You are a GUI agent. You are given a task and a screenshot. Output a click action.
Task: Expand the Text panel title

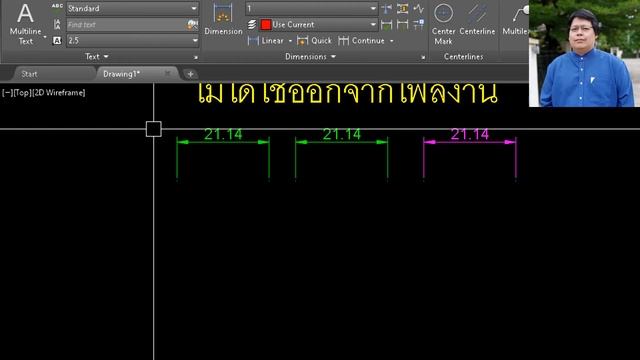click(97, 56)
